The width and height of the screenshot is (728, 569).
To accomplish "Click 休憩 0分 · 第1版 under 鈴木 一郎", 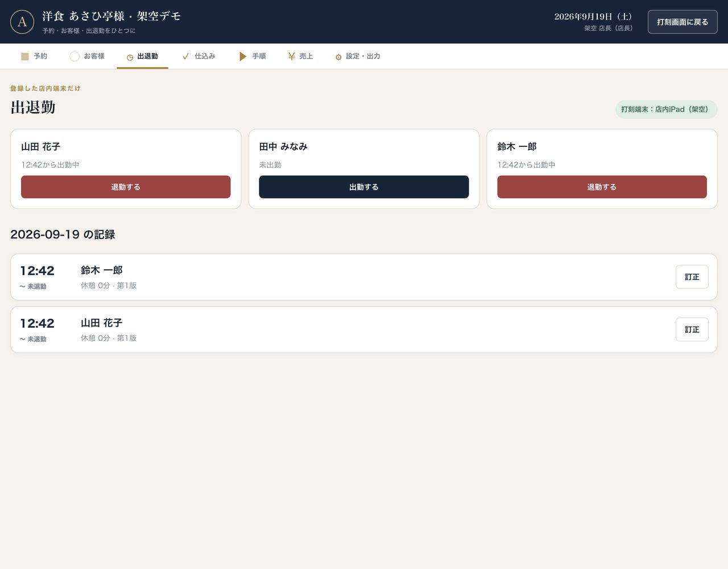I will click(109, 285).
